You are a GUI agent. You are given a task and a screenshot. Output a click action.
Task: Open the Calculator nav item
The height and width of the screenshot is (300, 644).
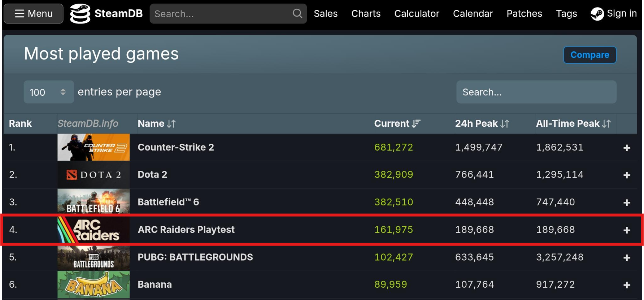pos(417,14)
